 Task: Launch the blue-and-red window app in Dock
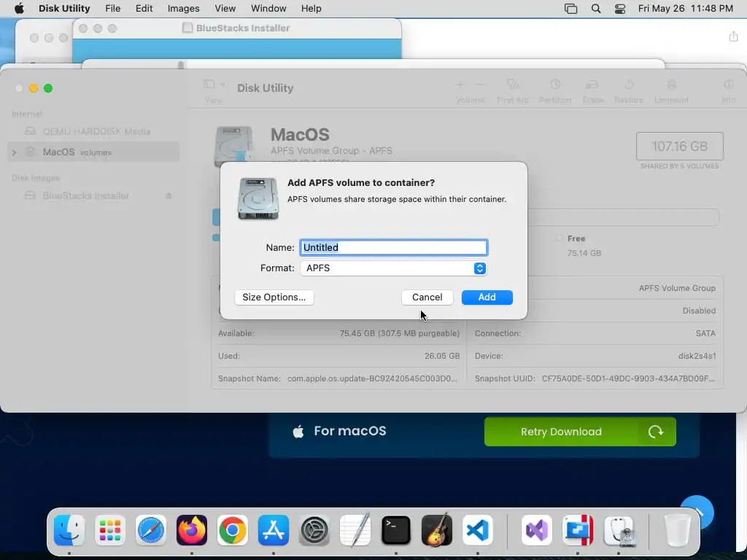(x=578, y=530)
